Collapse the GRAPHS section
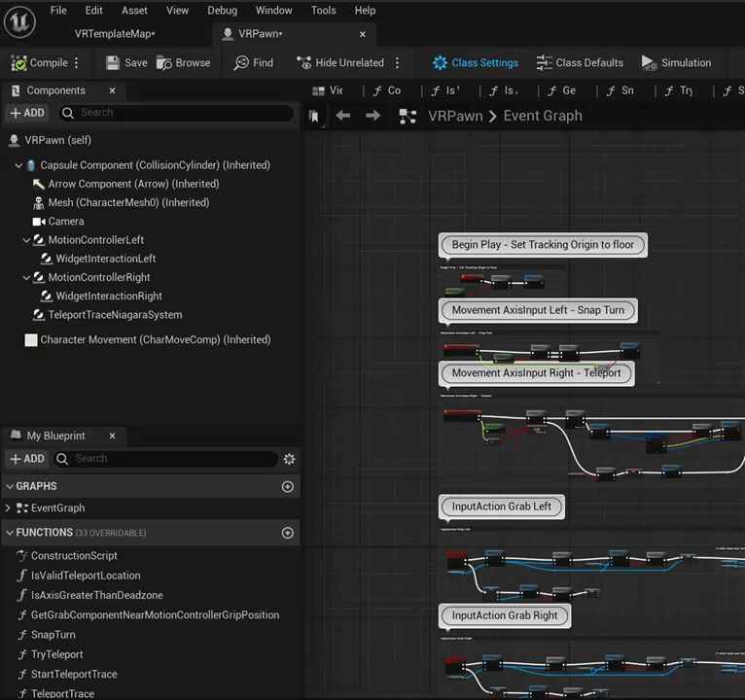Image resolution: width=745 pixels, height=700 pixels. click(10, 486)
